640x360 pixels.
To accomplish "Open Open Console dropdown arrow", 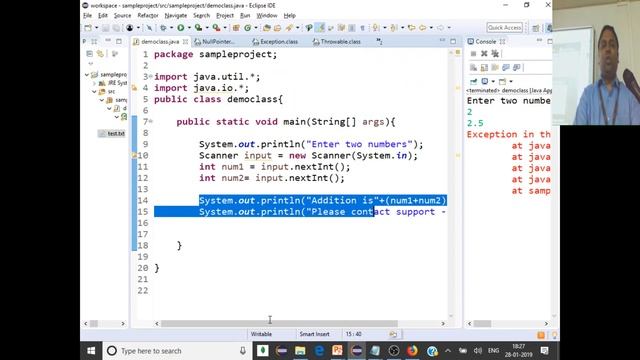I will 511,81.
